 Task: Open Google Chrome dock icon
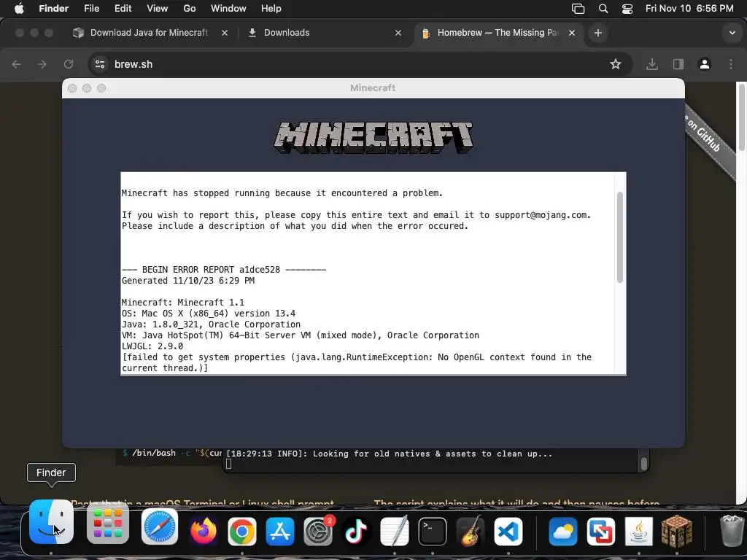[241, 531]
